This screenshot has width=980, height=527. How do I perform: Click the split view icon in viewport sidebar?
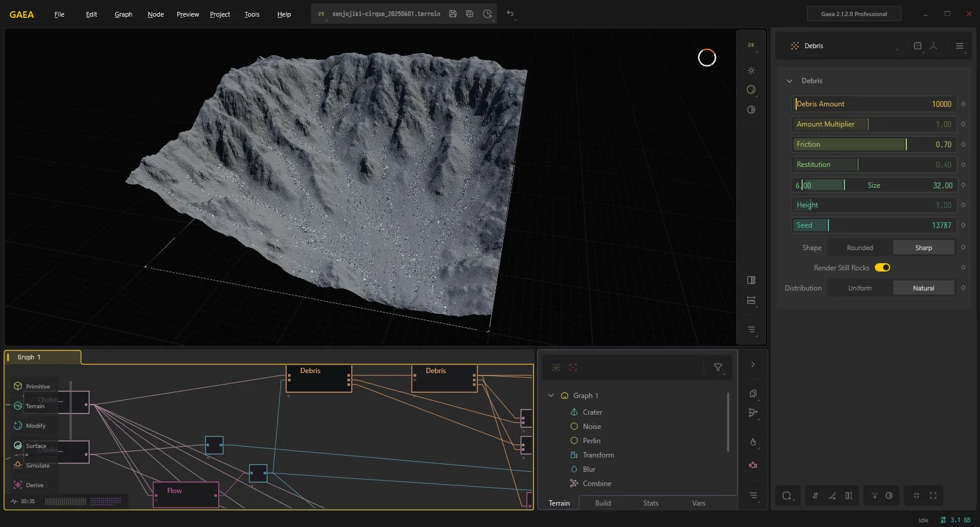tap(751, 280)
